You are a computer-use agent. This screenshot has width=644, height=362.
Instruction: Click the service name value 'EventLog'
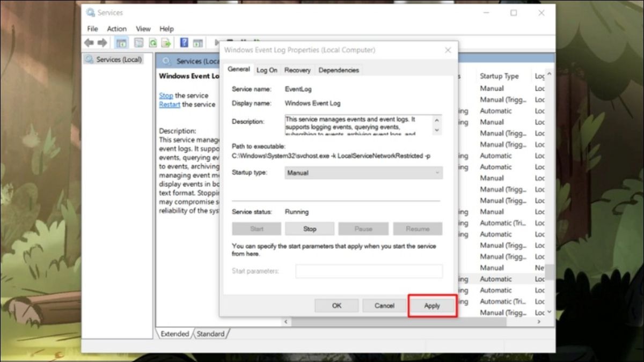(298, 89)
